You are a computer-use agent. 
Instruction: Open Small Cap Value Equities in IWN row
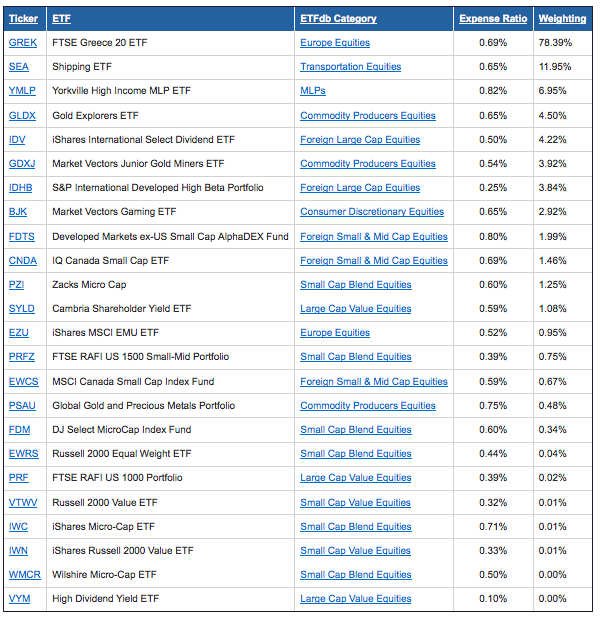[x=355, y=551]
